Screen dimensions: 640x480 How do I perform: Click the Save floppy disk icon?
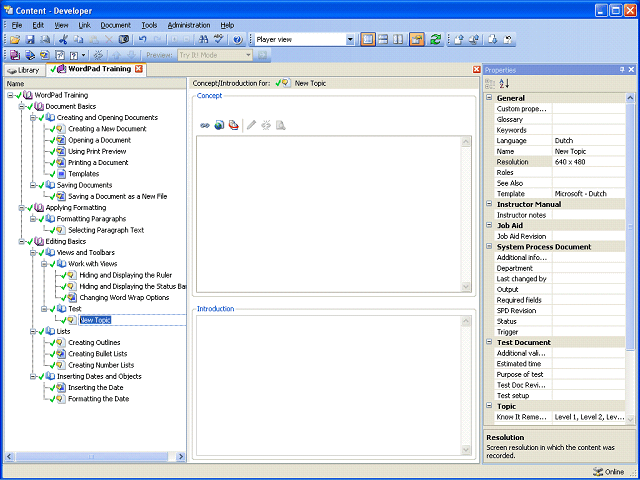(x=30, y=40)
